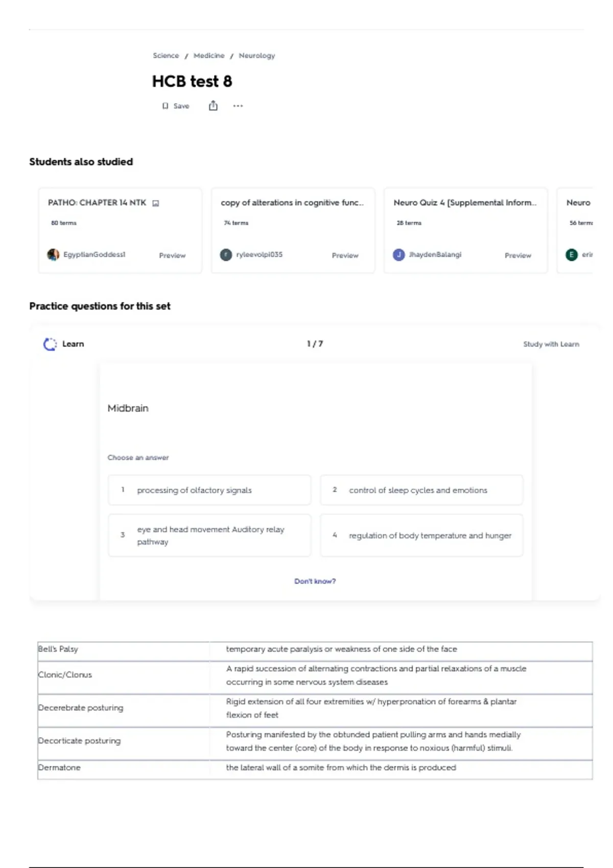Open the three-dots more options menu
The image size is (613, 868).
click(x=238, y=106)
